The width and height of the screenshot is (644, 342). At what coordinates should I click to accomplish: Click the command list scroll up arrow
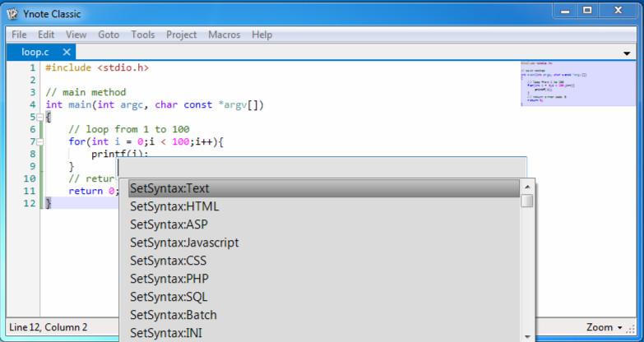point(527,187)
